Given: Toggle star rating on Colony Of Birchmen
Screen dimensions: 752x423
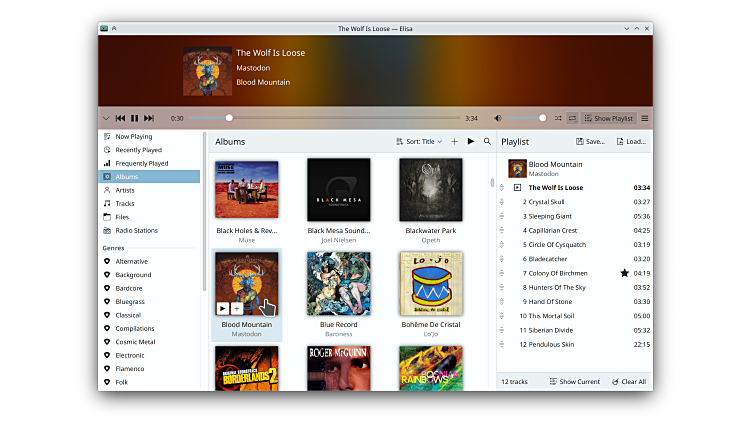Looking at the screenshot, I should [x=625, y=273].
